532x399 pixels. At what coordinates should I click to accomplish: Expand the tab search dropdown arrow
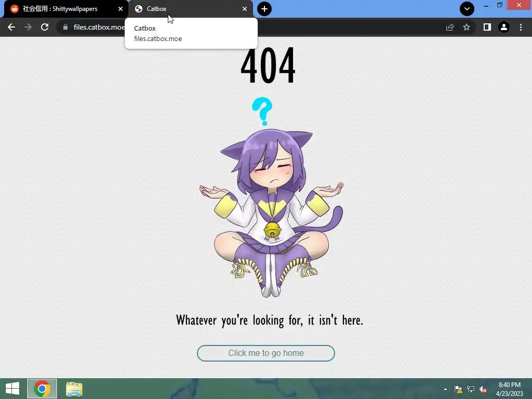coord(467,9)
